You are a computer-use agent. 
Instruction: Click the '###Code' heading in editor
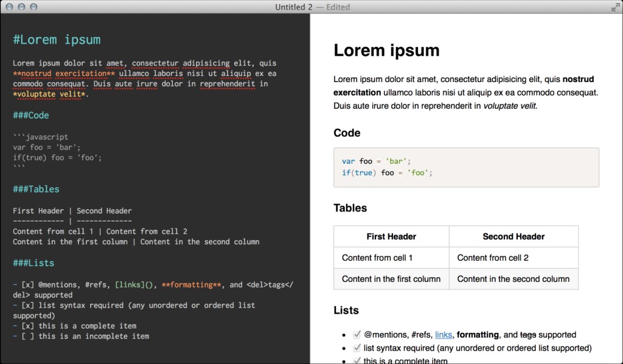pyautogui.click(x=31, y=115)
